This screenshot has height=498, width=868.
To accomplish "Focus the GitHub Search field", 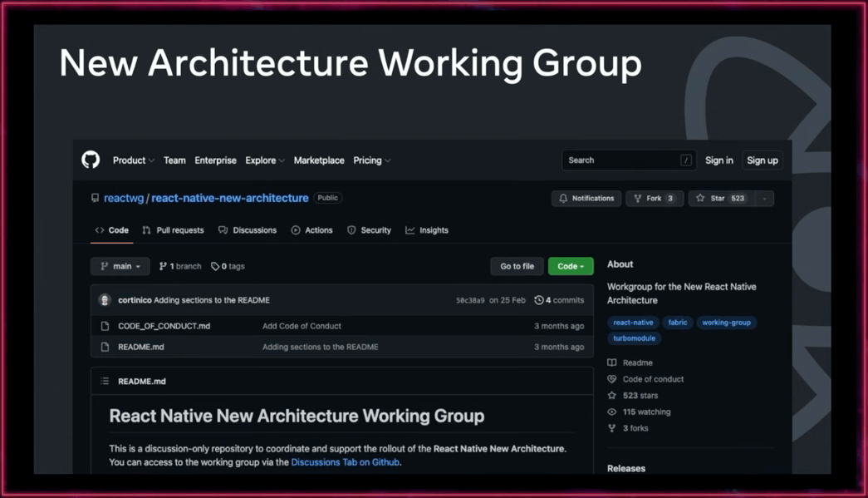I will pos(629,160).
